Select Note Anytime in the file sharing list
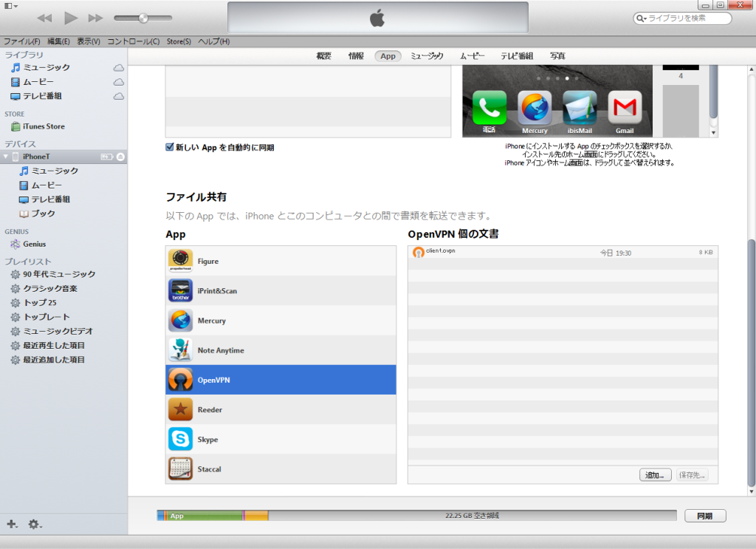The image size is (756, 549). [281, 350]
